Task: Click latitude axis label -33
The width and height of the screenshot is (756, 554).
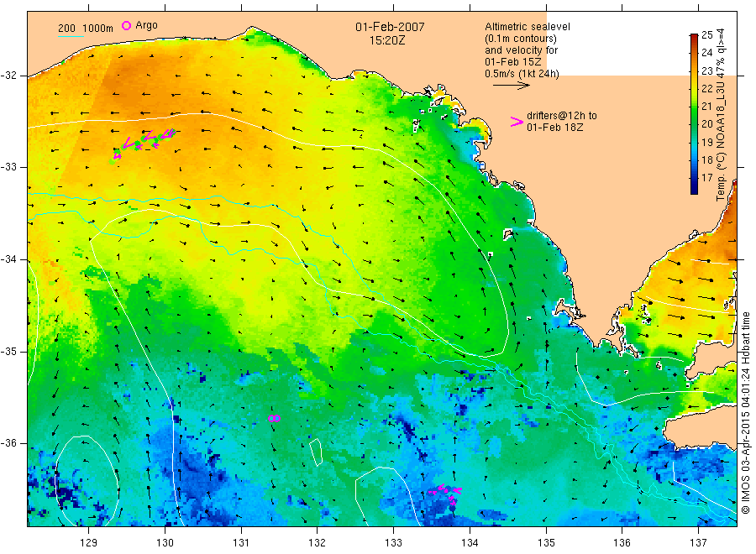Action: [x=8, y=167]
